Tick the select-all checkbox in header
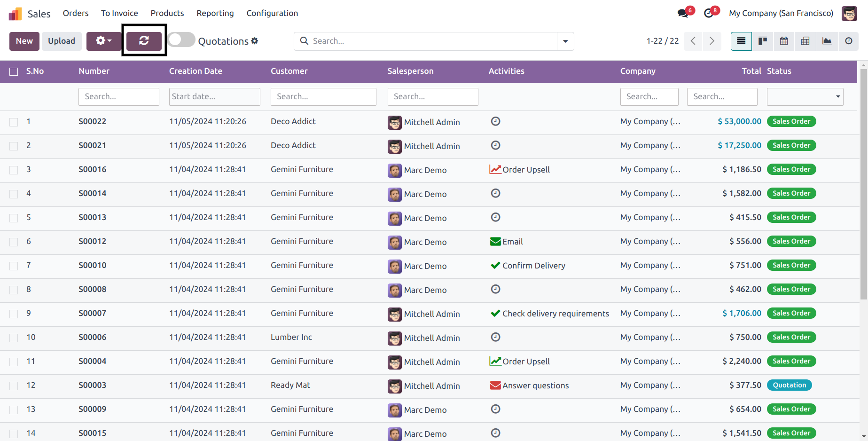The width and height of the screenshot is (868, 441). tap(14, 71)
